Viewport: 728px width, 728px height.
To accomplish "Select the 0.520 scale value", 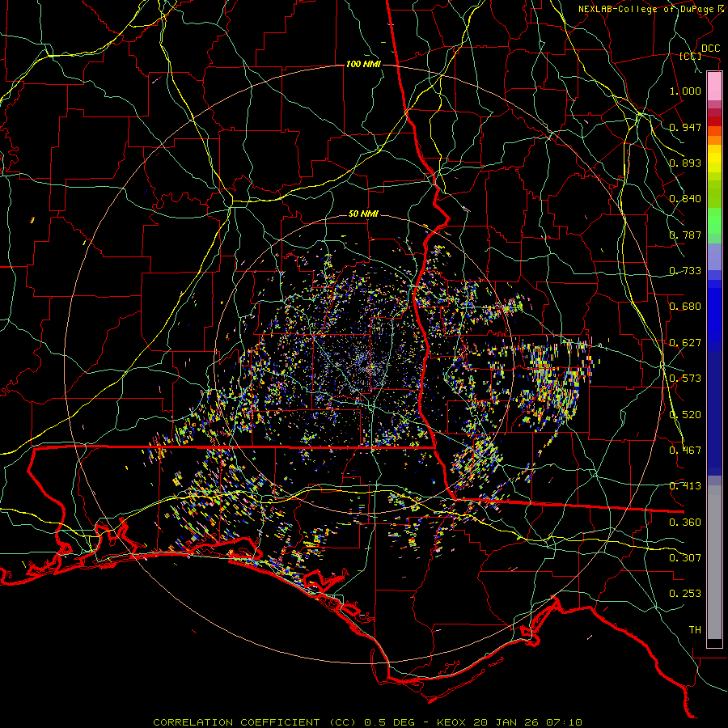I will point(685,415).
